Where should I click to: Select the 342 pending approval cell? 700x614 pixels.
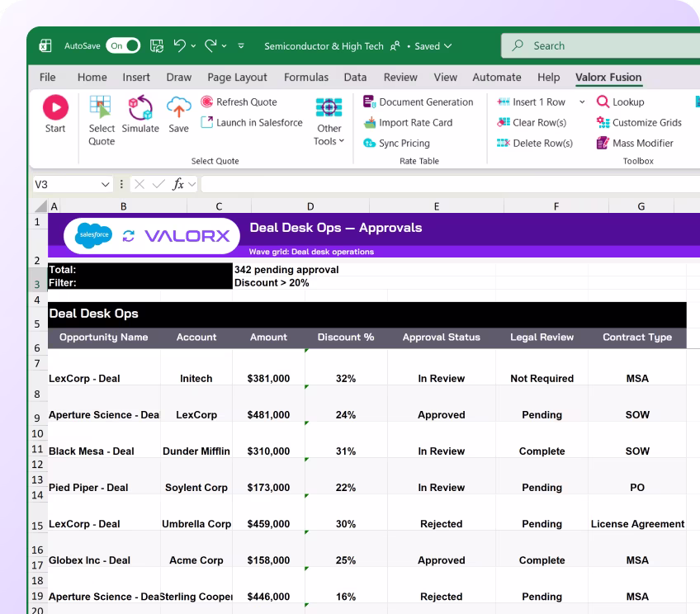point(286,270)
